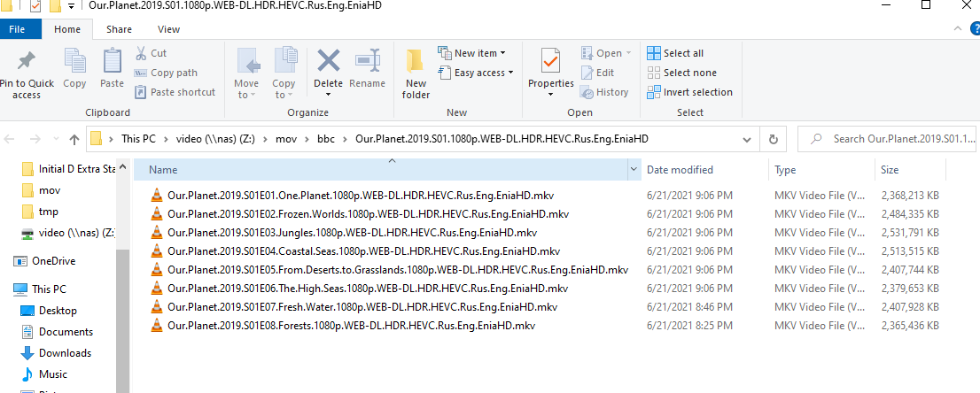Select OneDrive in navigation pane
Viewport: 980px width, 393px height.
(x=43, y=261)
